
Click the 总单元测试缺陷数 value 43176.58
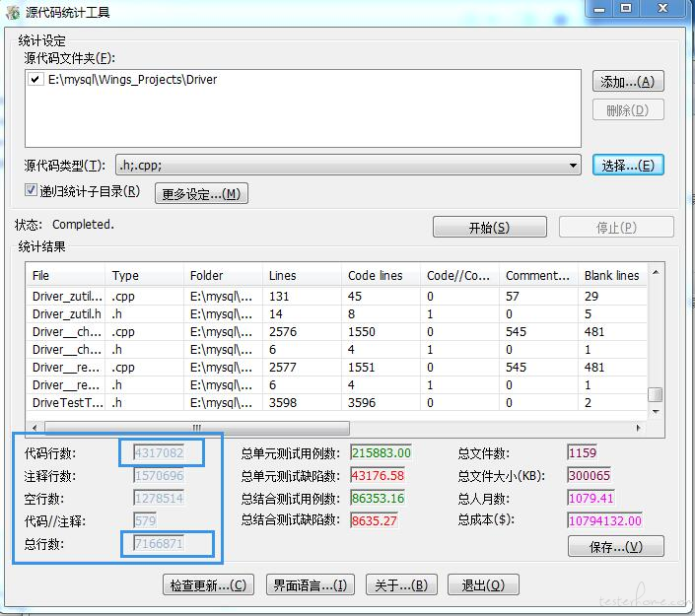tap(378, 475)
